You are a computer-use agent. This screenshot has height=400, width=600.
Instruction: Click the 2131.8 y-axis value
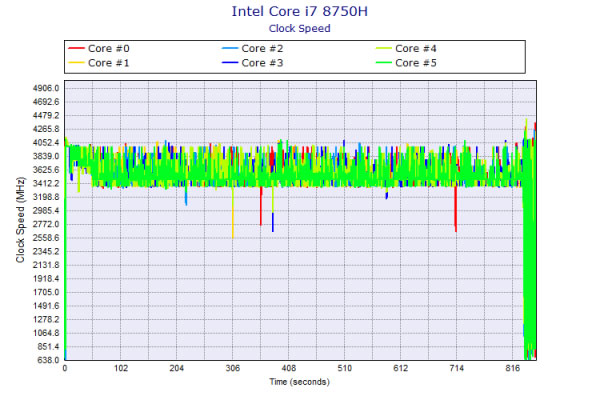point(46,265)
